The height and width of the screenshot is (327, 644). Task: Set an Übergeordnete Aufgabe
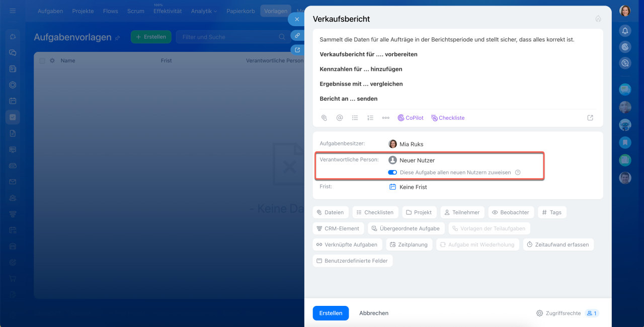coord(406,228)
